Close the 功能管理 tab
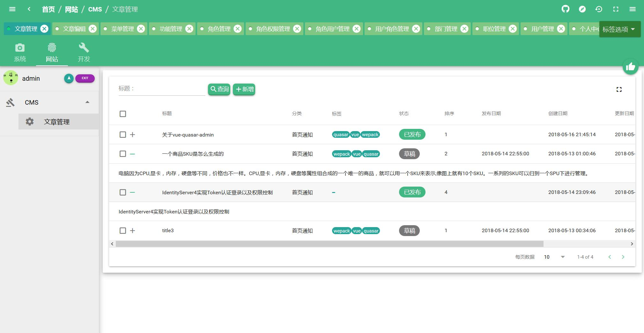The width and height of the screenshot is (644, 333). coord(189,29)
